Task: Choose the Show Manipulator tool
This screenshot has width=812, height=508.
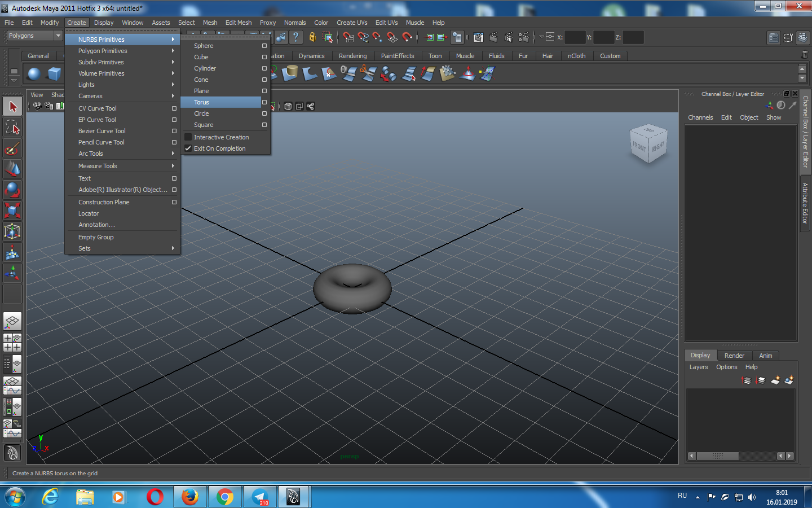Action: click(12, 273)
